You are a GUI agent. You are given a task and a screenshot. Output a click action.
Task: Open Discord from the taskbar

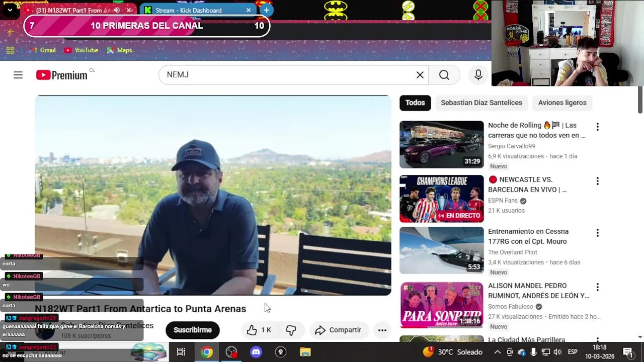click(x=256, y=352)
